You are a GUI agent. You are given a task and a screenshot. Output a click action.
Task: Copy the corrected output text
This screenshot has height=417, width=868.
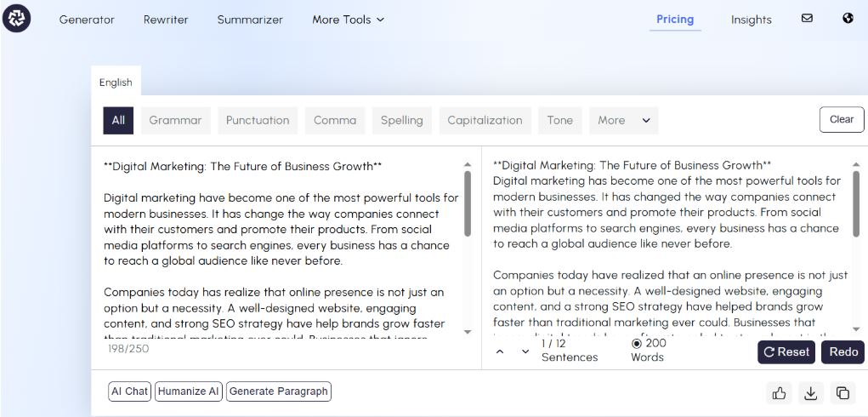(842, 392)
